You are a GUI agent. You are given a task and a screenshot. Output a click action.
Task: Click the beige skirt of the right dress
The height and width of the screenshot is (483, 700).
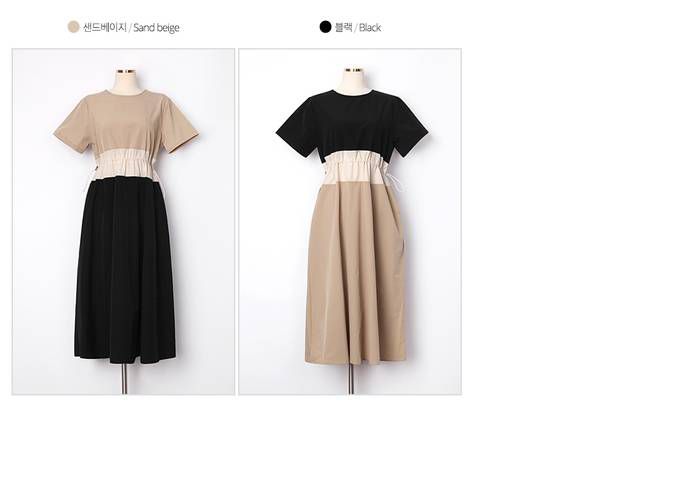click(356, 273)
